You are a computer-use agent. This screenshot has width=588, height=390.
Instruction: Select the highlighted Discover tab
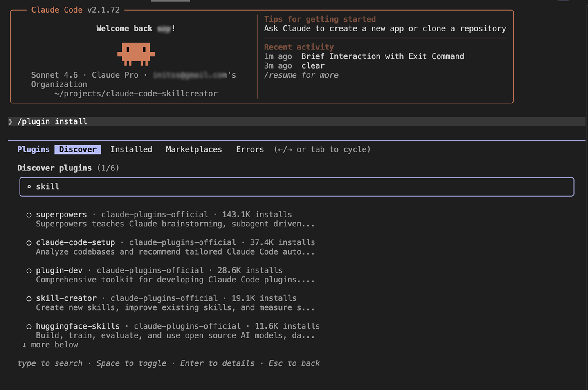point(78,150)
